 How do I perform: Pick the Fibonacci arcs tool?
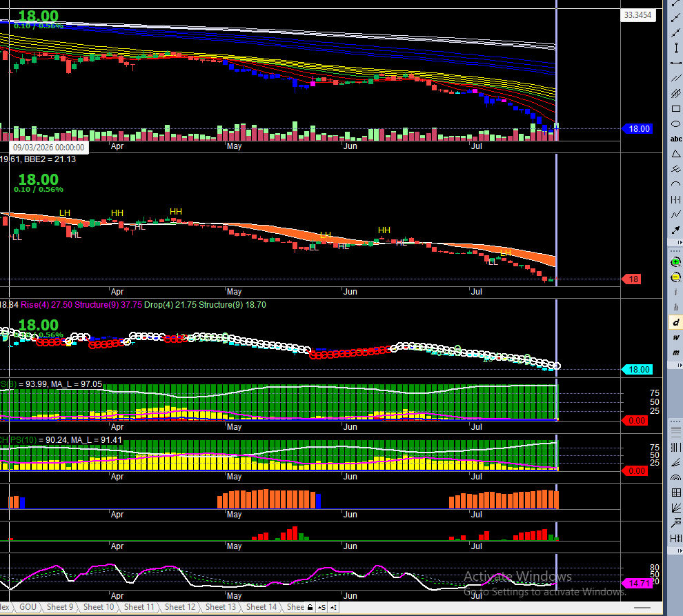(x=676, y=477)
